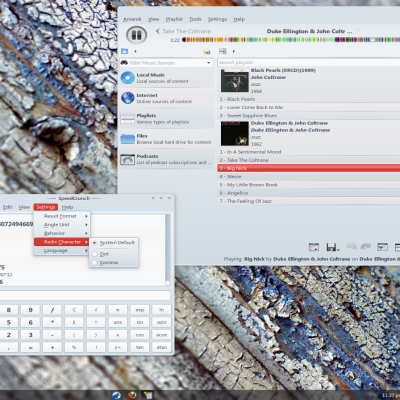The width and height of the screenshot is (400, 400).
Task: Select track 2 - Lover Come Back to Me
Action: (x=309, y=107)
